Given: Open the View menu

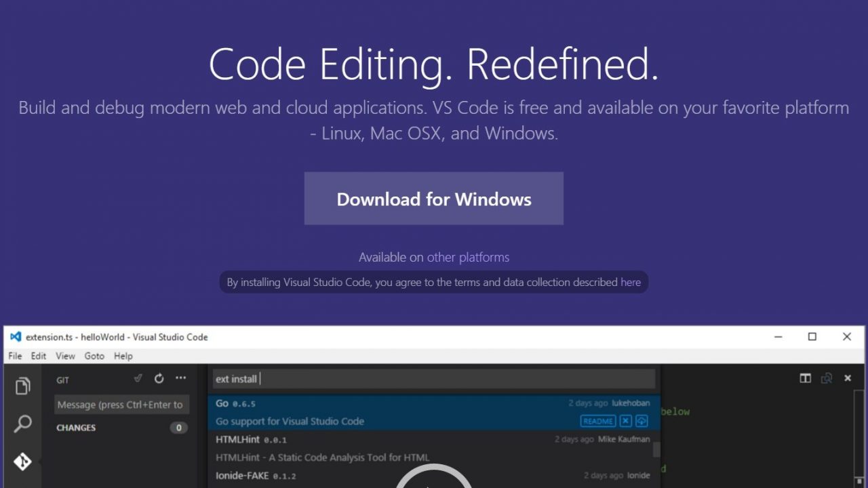Looking at the screenshot, I should [x=65, y=356].
